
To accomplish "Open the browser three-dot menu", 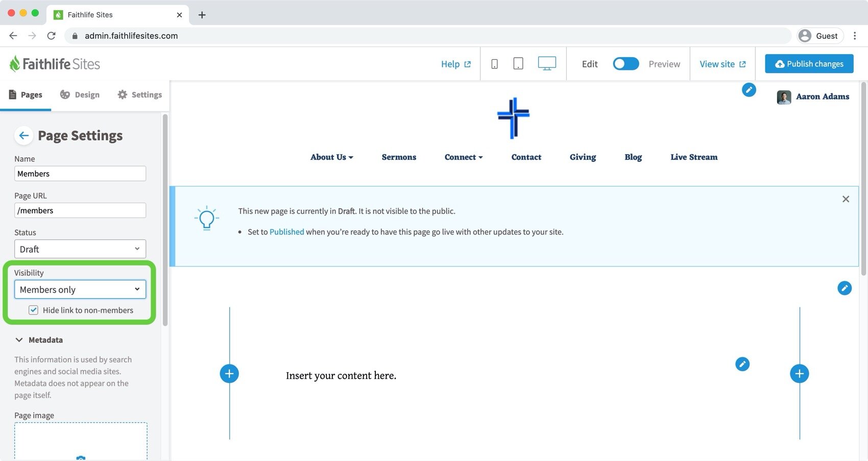I will [855, 36].
